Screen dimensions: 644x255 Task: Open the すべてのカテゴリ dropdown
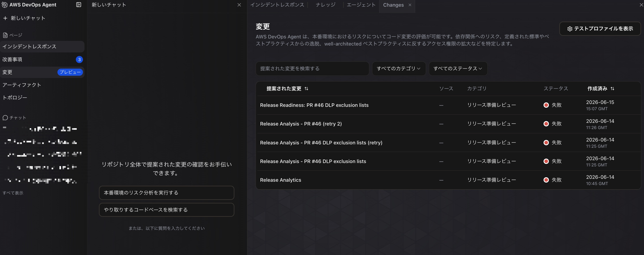399,69
